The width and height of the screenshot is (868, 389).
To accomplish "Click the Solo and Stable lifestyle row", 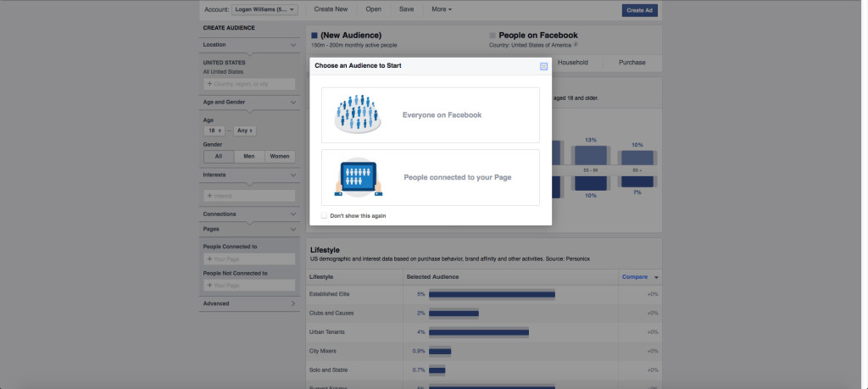I will pyautogui.click(x=484, y=370).
